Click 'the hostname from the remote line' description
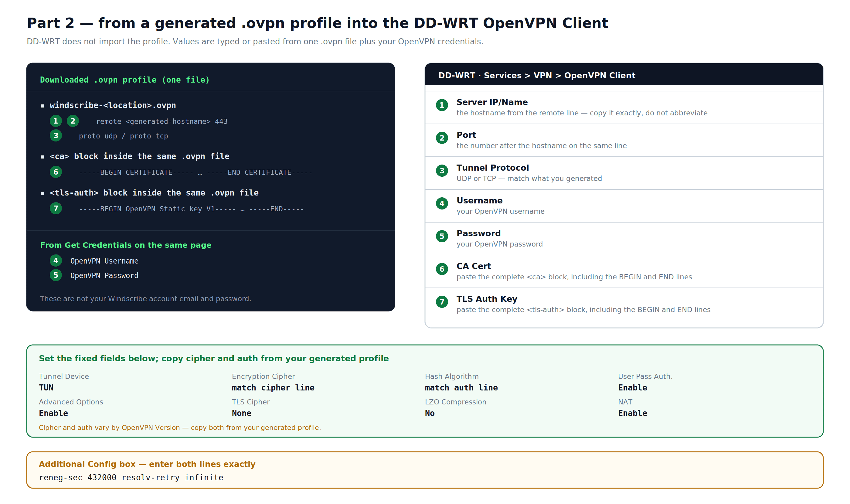The height and width of the screenshot is (504, 850). (x=582, y=113)
